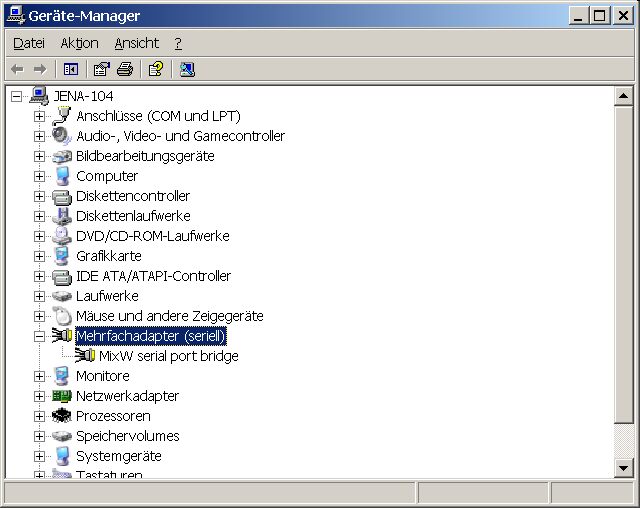Click the JENA-104 computer icon
This screenshot has height=508, width=640.
click(39, 96)
